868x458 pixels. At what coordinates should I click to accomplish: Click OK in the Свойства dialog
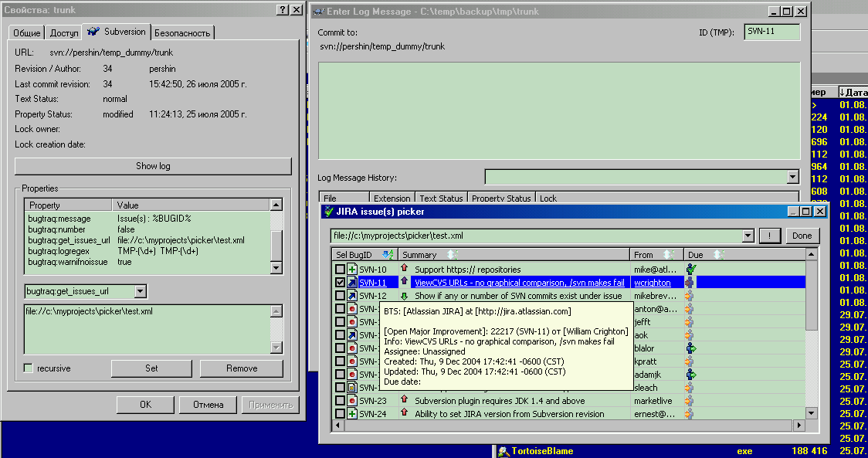coord(146,405)
